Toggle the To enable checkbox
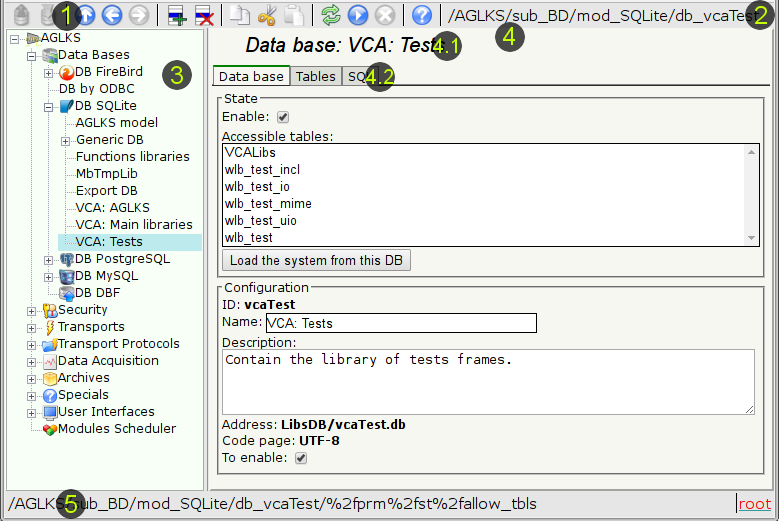The height and width of the screenshot is (521, 779). pyautogui.click(x=301, y=458)
